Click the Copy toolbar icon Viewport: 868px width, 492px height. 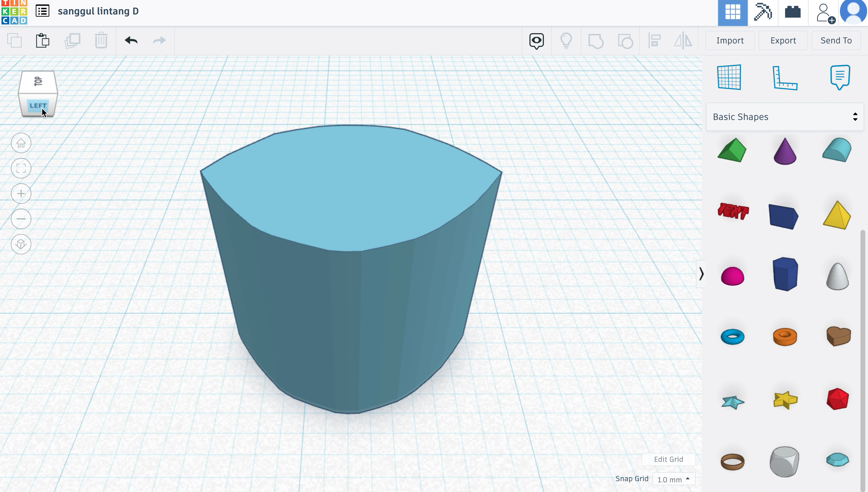coord(14,41)
